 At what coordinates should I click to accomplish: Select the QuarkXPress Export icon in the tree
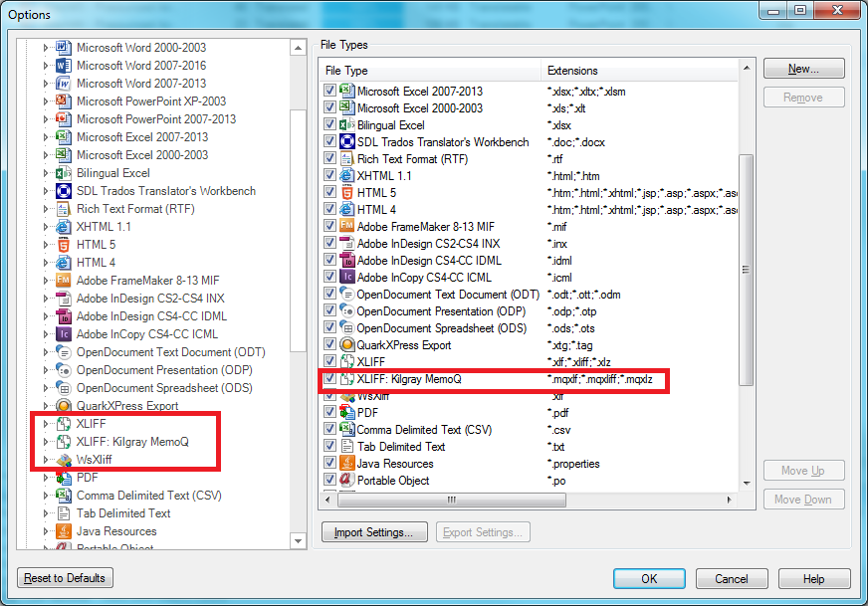pyautogui.click(x=64, y=406)
